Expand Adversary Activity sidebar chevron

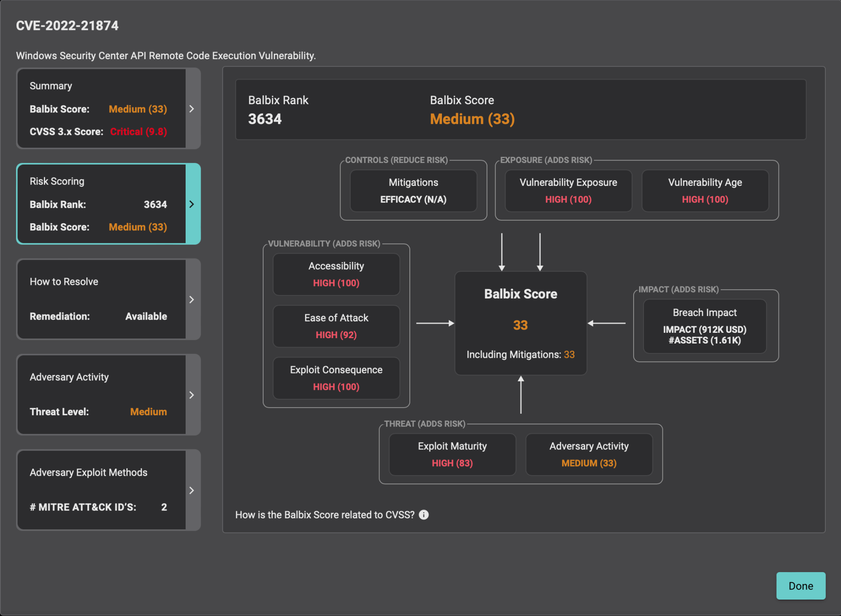coord(192,395)
